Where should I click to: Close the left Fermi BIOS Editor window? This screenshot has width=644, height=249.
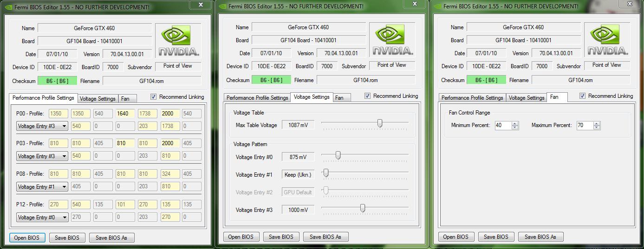201,5
